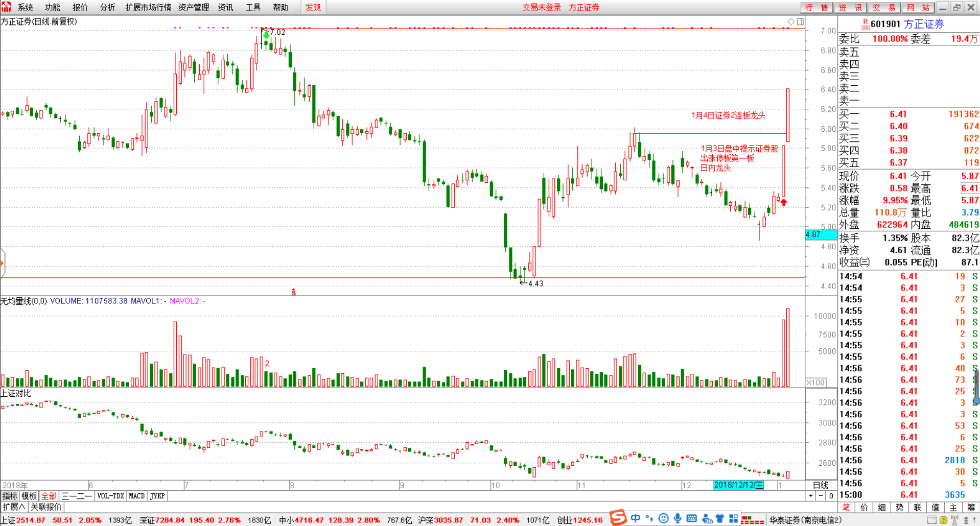Toggle Chinese/English input mode 中 icon

(x=635, y=518)
